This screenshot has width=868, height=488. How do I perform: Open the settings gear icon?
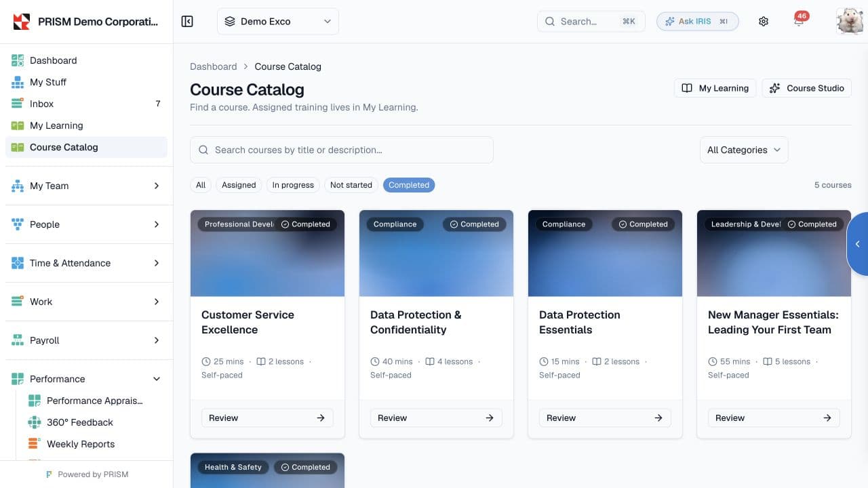click(764, 22)
